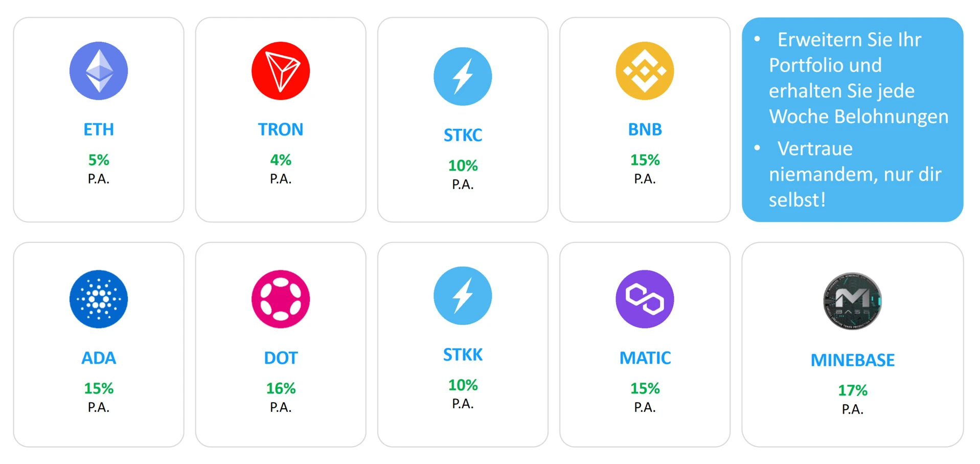Open the MINEBASE name text
This screenshot has height=464, width=980.
(852, 360)
